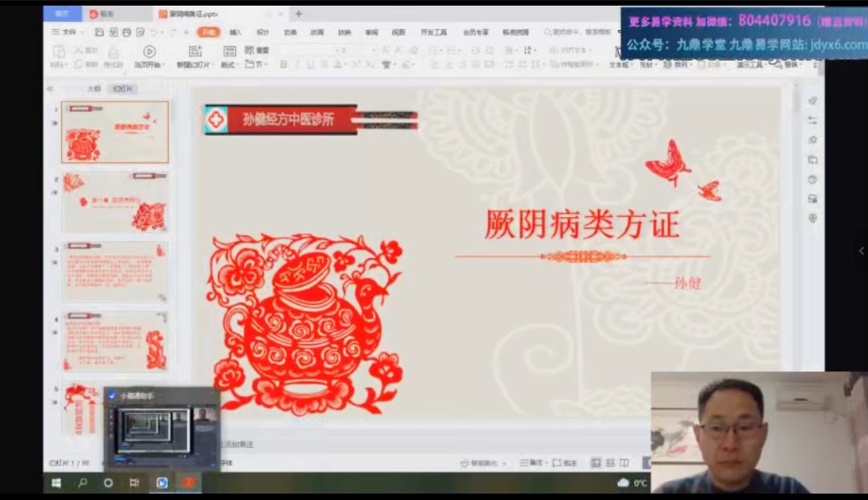Open the settings sliders icon in right sidebar
This screenshot has width=868, height=500.
[x=813, y=121]
